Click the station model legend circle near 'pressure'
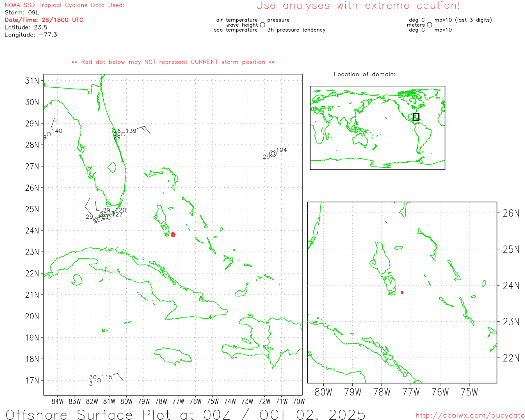This screenshot has width=525, height=420. pos(262,25)
